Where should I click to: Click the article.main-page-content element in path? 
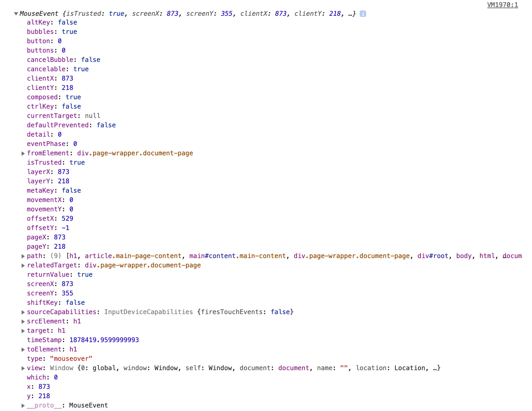(133, 256)
